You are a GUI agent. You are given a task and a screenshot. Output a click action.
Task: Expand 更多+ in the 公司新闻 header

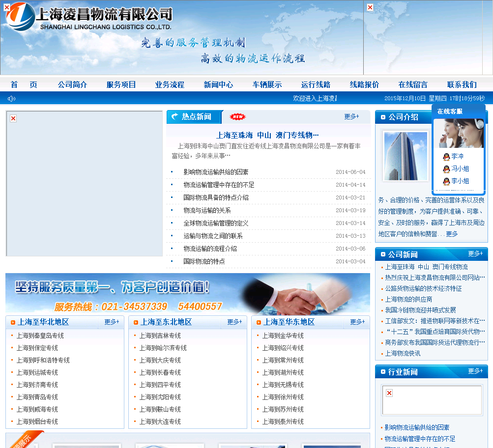click(x=475, y=253)
